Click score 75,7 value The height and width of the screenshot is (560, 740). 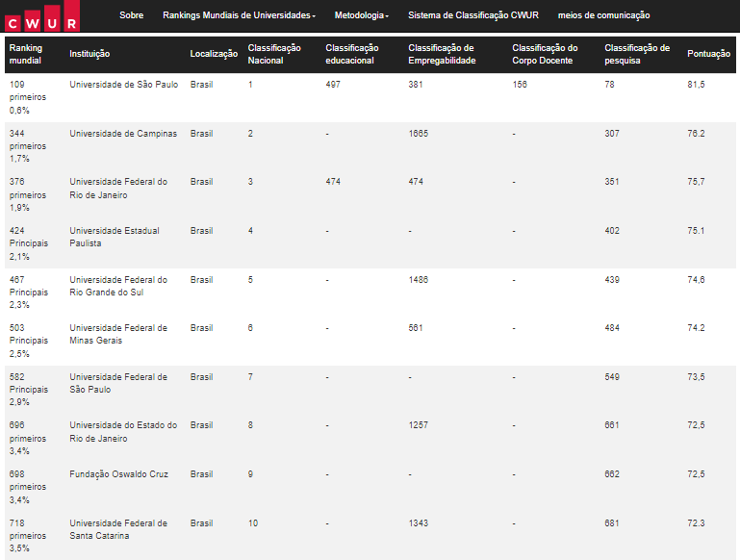point(696,182)
